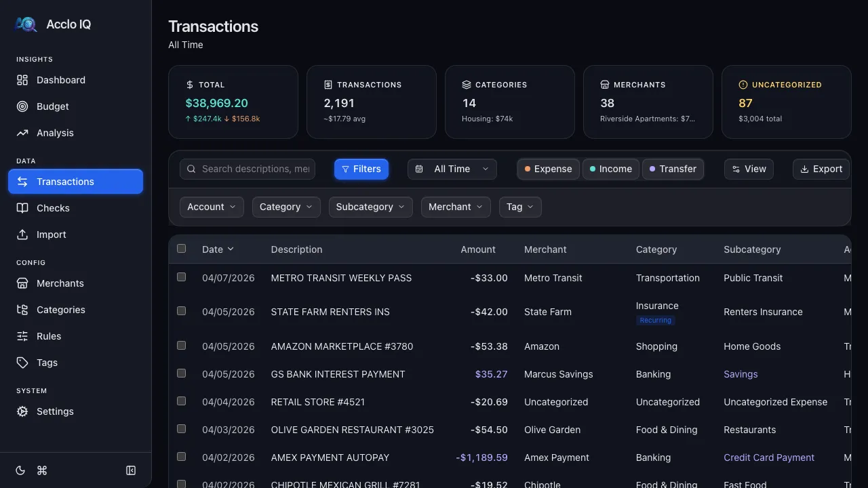
Task: Click the Uncategorized Expense subcategory cell
Action: coord(775,402)
